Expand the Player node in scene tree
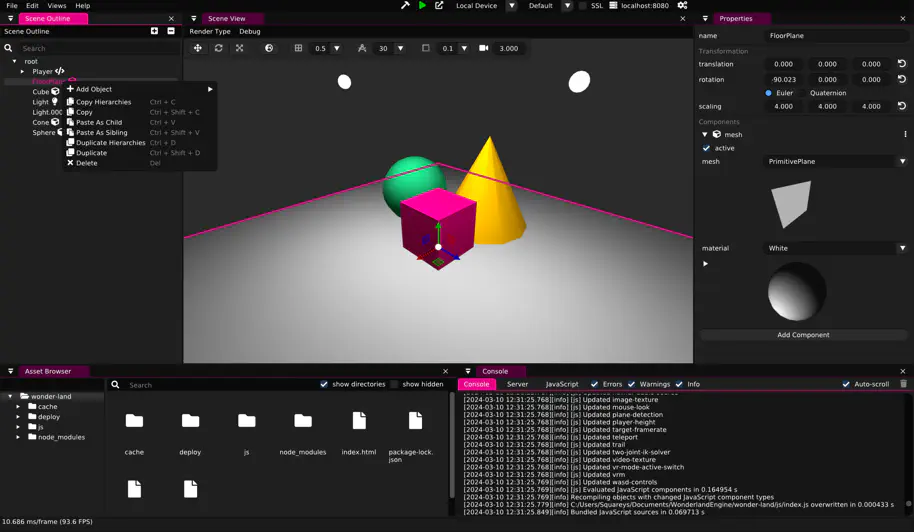This screenshot has width=914, height=532. point(22,71)
